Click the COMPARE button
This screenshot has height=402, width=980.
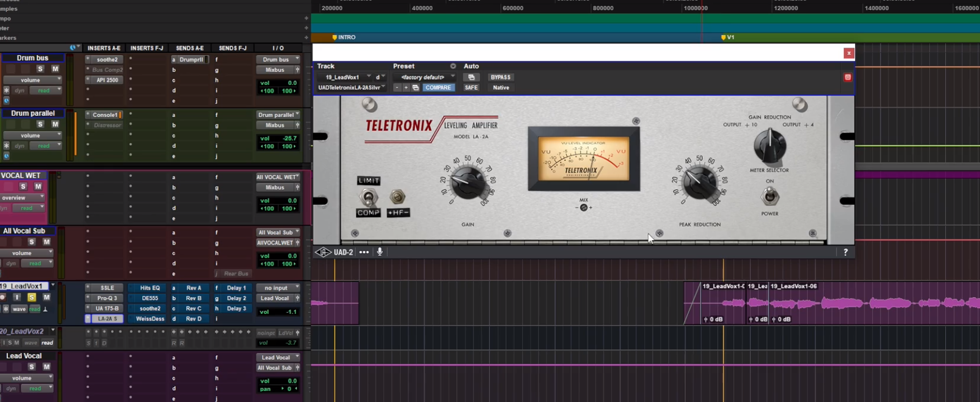[438, 88]
